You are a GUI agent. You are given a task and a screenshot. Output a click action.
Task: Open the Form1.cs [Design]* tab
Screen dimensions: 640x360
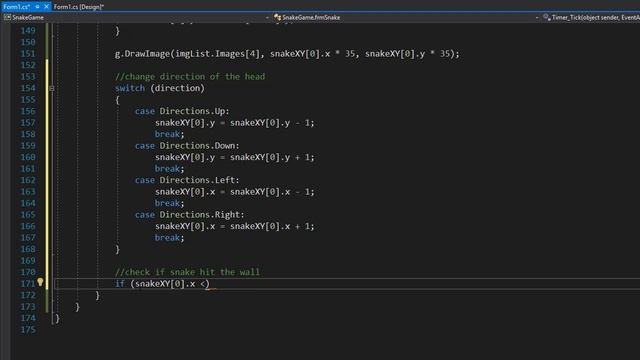coord(78,7)
